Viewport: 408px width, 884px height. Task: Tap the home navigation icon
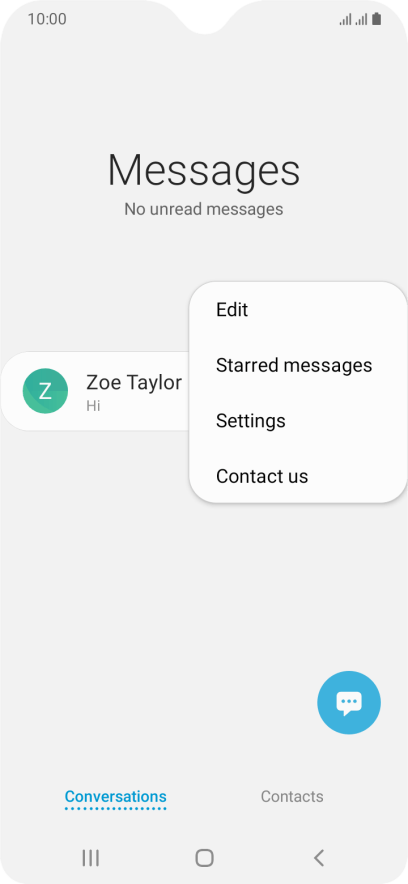[x=204, y=858]
